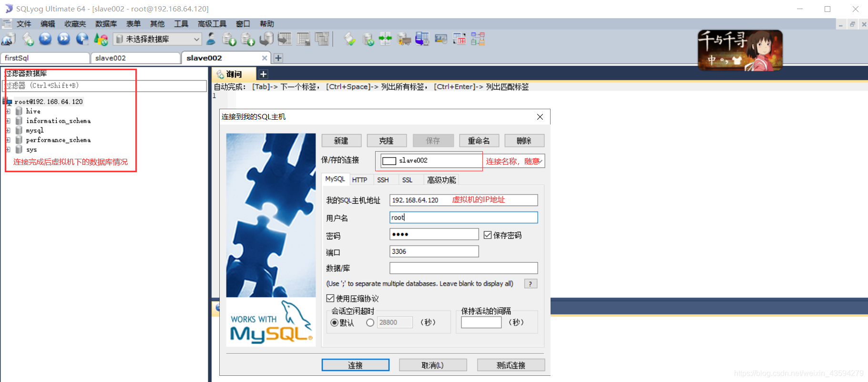
Task: Click the execute and edit result icon
Action: (x=82, y=39)
